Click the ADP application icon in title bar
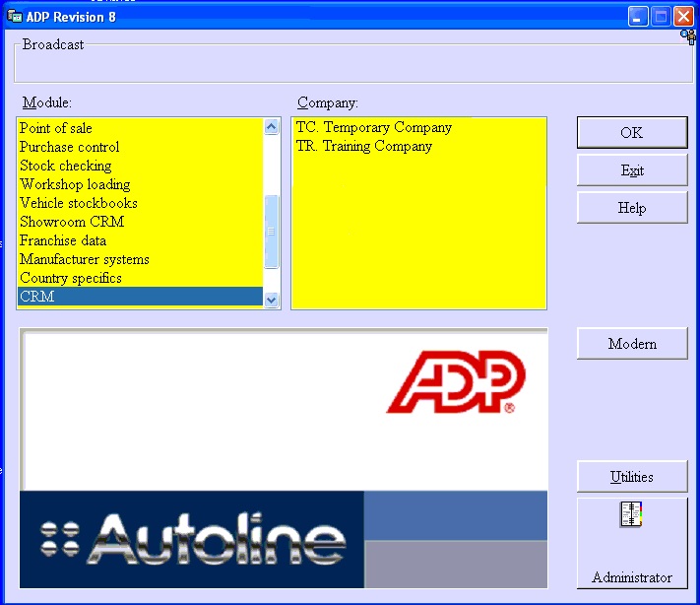 click(x=15, y=17)
